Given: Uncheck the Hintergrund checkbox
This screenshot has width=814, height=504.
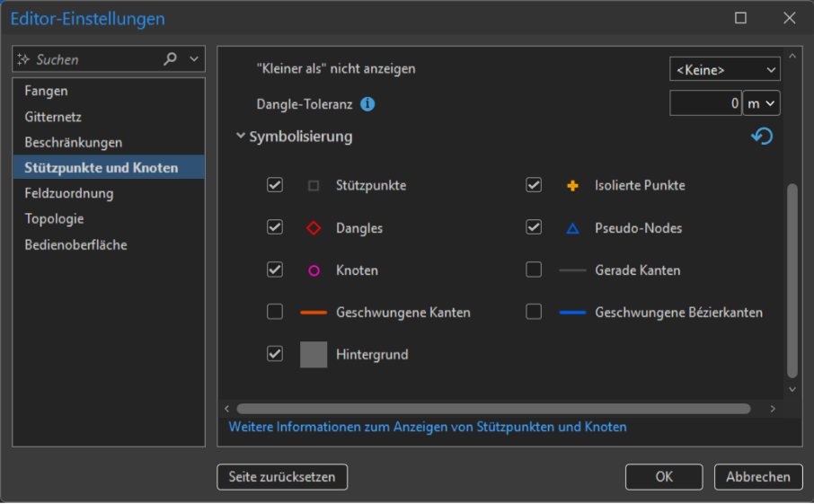Looking at the screenshot, I should tap(275, 353).
